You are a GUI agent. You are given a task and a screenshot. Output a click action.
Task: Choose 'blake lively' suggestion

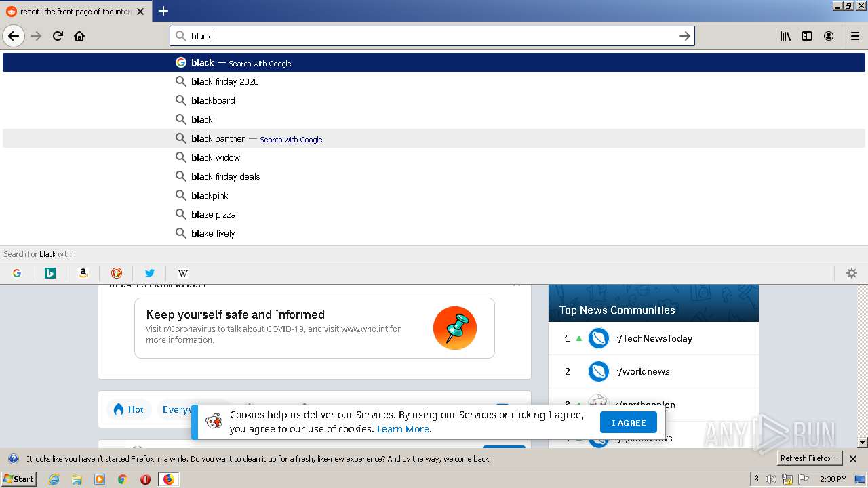(x=434, y=233)
